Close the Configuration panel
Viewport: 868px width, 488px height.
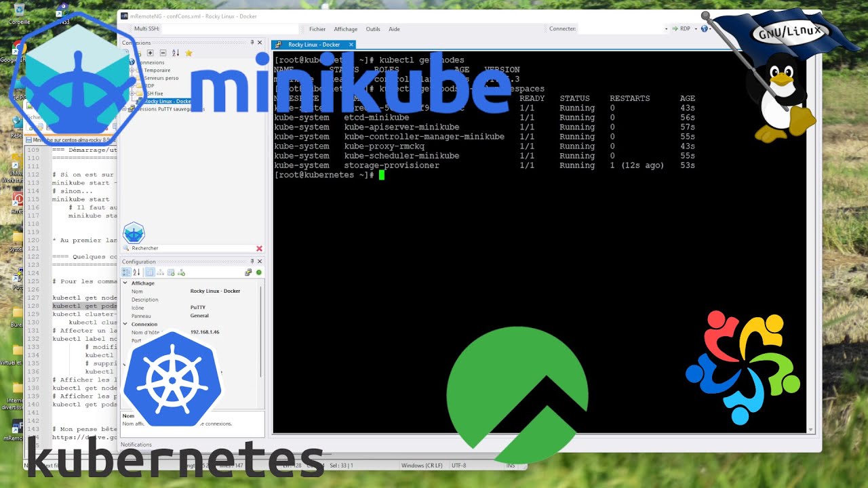[260, 262]
